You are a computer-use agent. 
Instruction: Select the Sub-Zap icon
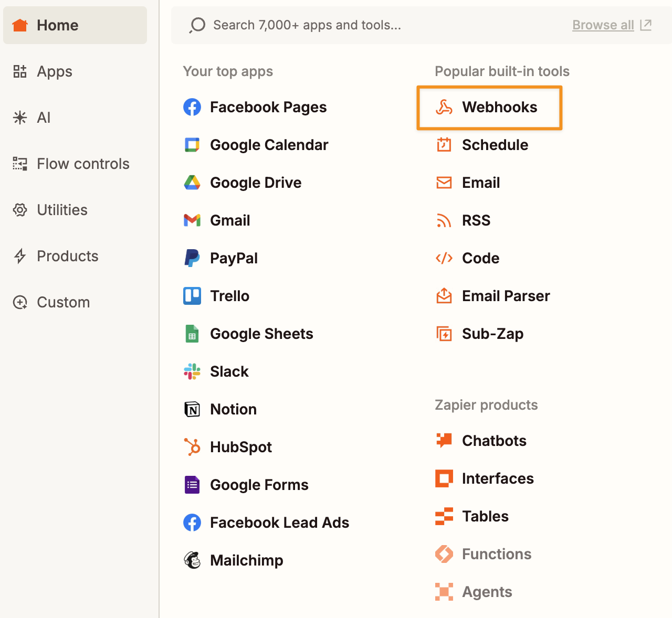tap(444, 334)
